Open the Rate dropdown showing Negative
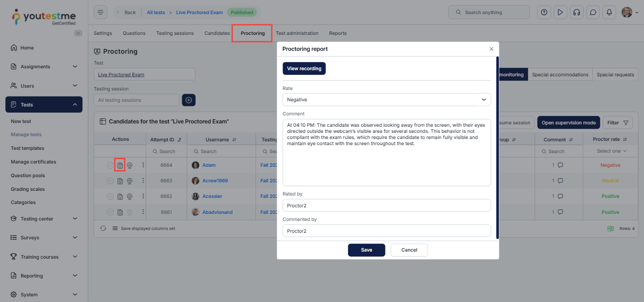This screenshot has width=644, height=302. tap(387, 99)
